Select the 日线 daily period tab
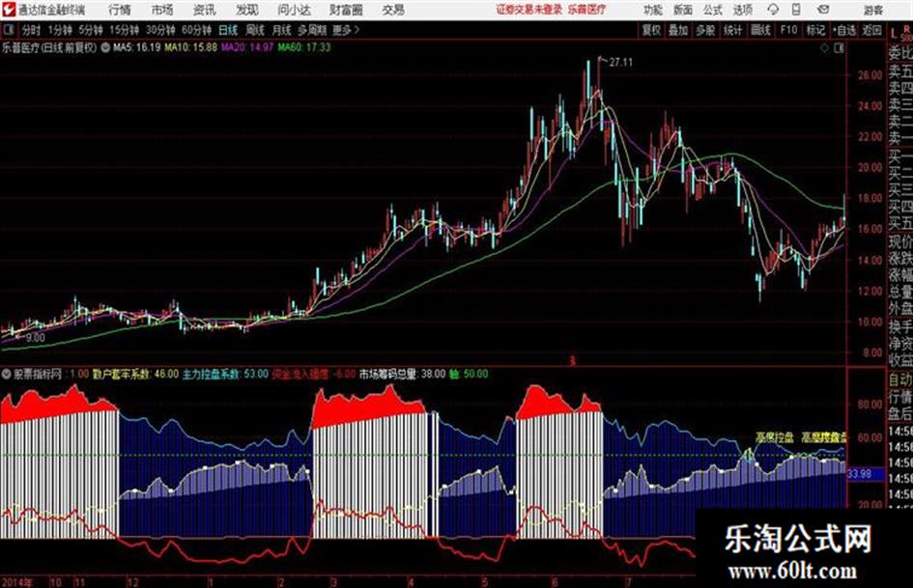 pos(228,30)
